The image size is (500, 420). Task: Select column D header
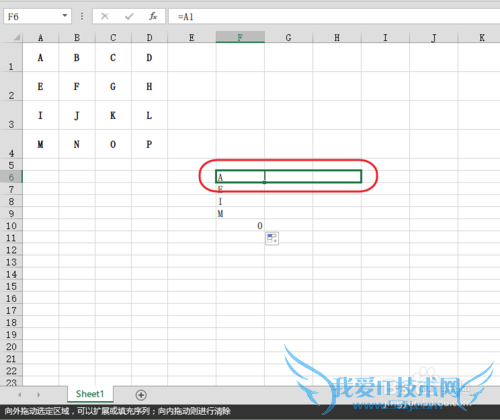click(x=149, y=38)
